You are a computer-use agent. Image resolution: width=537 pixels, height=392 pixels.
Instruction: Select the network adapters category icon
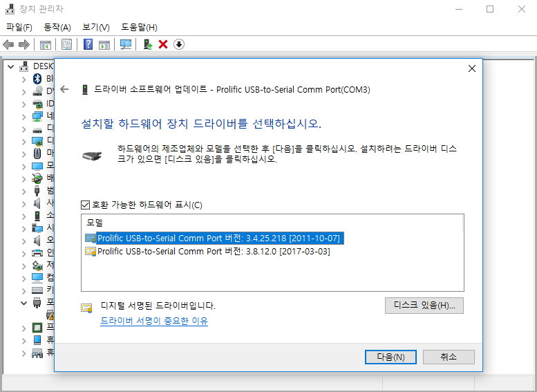pos(37,116)
